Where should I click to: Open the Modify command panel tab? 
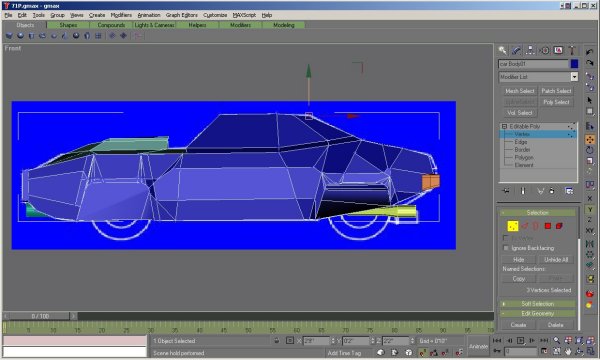click(x=517, y=50)
